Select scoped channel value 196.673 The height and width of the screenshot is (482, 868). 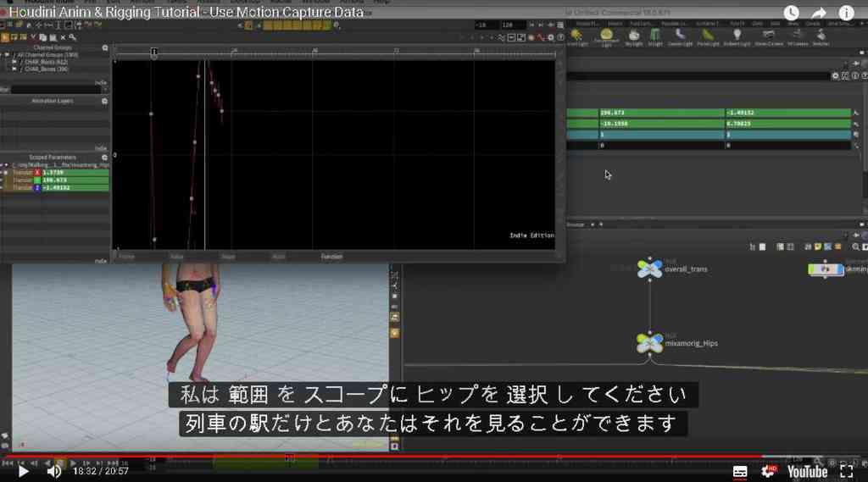(75, 180)
